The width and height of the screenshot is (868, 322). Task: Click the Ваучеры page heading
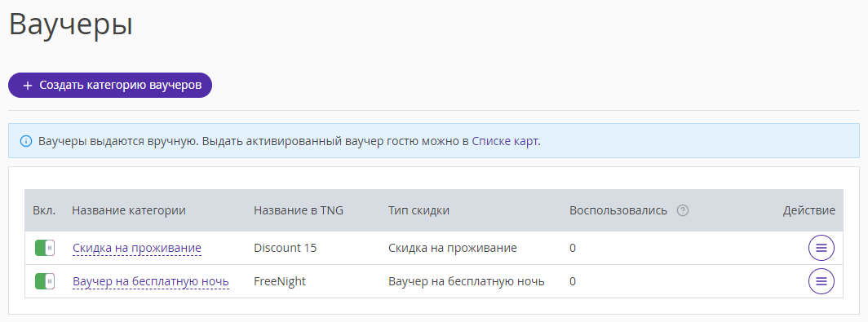coord(71,24)
